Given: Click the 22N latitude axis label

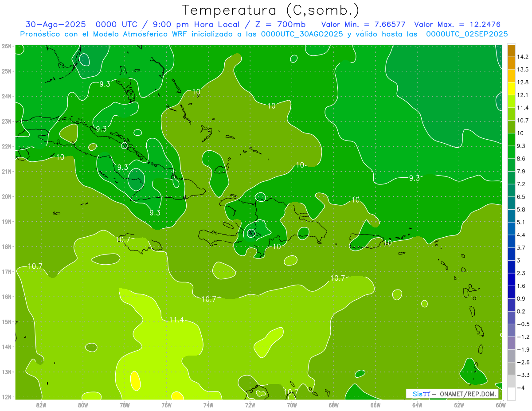Looking at the screenshot, I should (x=6, y=146).
